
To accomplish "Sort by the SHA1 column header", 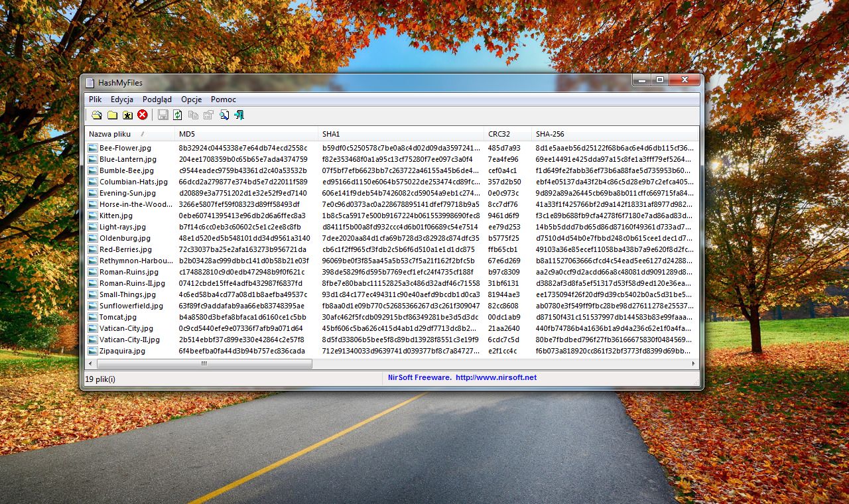I will click(401, 134).
